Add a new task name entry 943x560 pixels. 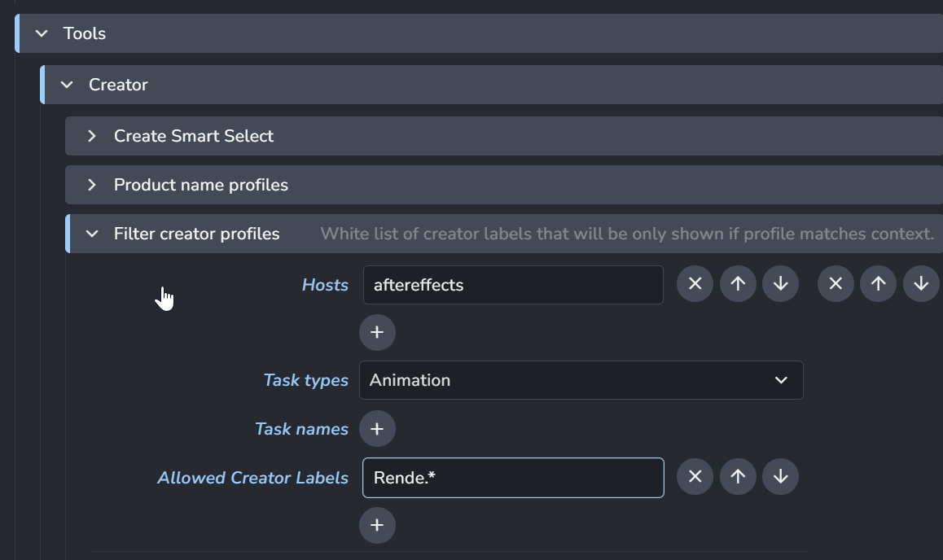(377, 429)
